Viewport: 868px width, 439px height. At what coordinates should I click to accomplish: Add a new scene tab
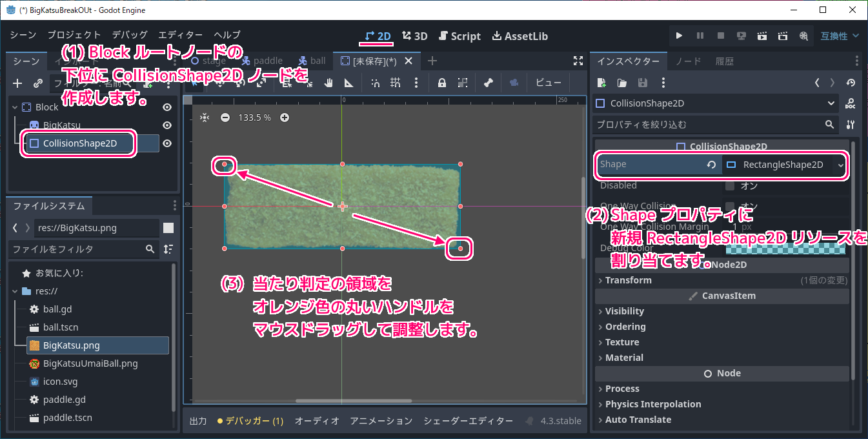(432, 61)
